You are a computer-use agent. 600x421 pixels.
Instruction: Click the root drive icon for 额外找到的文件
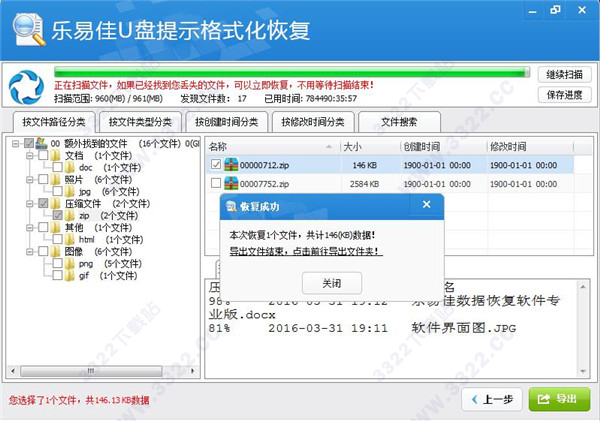pyautogui.click(x=41, y=144)
